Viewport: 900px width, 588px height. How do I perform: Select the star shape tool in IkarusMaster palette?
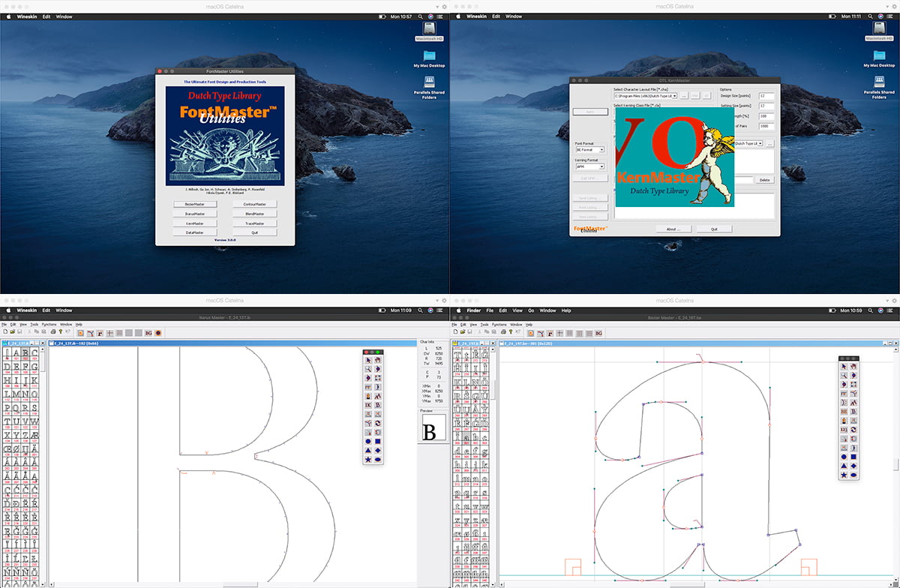click(368, 459)
